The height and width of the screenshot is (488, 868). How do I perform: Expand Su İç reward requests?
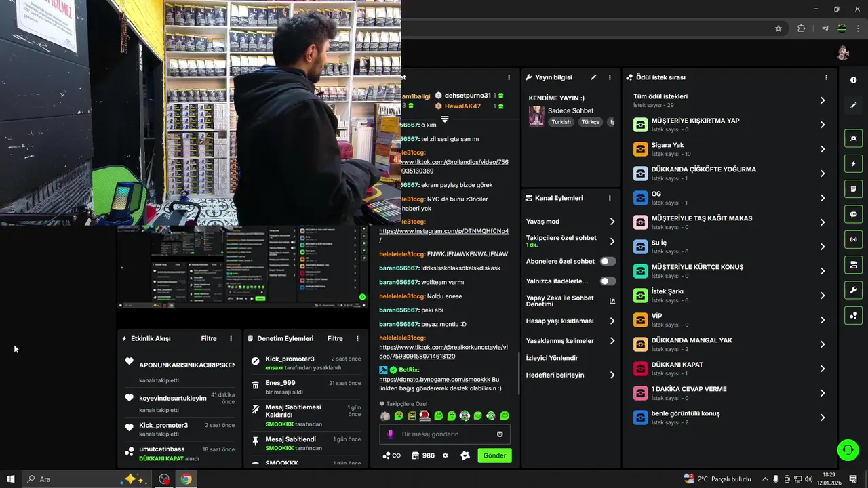pos(730,247)
